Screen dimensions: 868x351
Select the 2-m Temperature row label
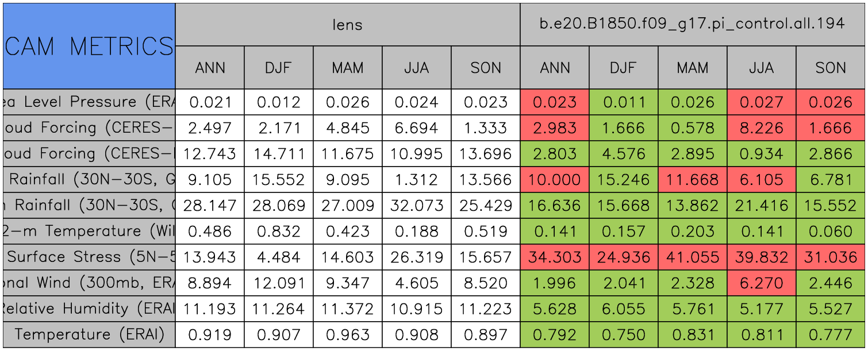tap(89, 232)
